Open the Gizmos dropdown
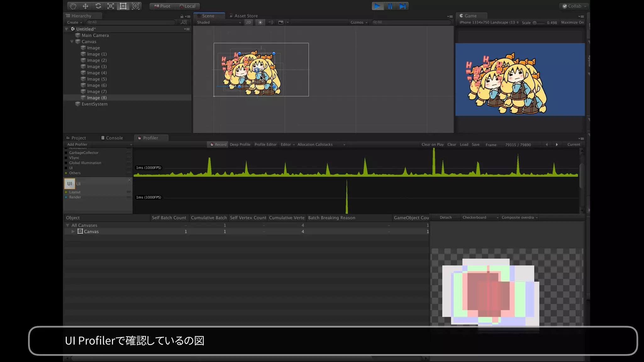 click(x=359, y=22)
